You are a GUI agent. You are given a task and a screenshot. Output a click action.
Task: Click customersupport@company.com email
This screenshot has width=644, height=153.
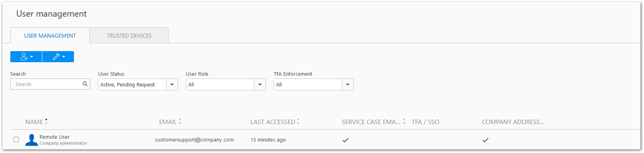point(194,140)
